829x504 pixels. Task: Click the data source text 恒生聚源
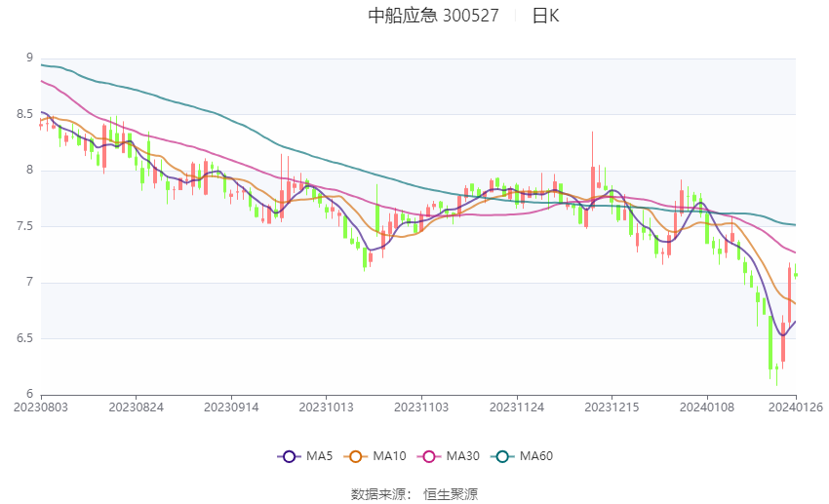pos(451,494)
